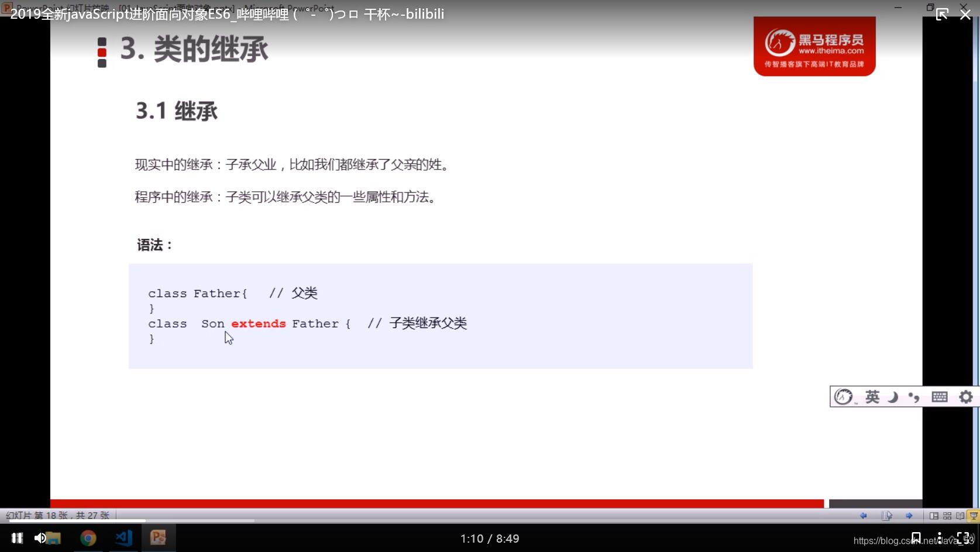Restore down the recorded PowerPoint window
This screenshot has width=980, height=552.
930,7
